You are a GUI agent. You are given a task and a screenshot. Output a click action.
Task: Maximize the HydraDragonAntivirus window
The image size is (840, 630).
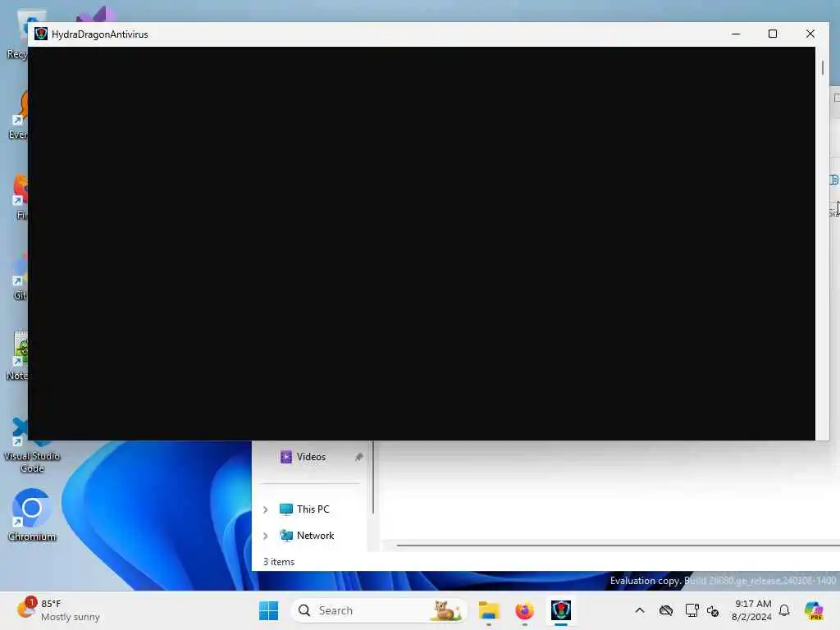tap(773, 34)
